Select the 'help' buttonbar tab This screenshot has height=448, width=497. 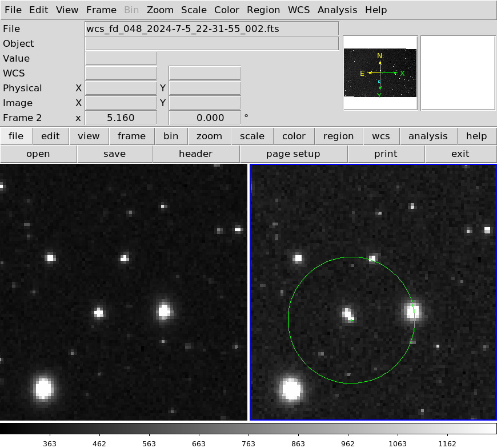pos(476,136)
